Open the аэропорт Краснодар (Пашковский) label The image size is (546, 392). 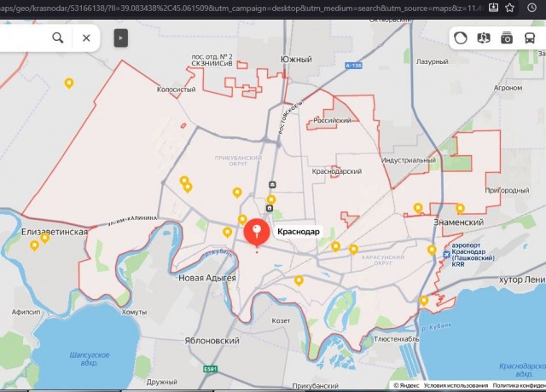(473, 255)
